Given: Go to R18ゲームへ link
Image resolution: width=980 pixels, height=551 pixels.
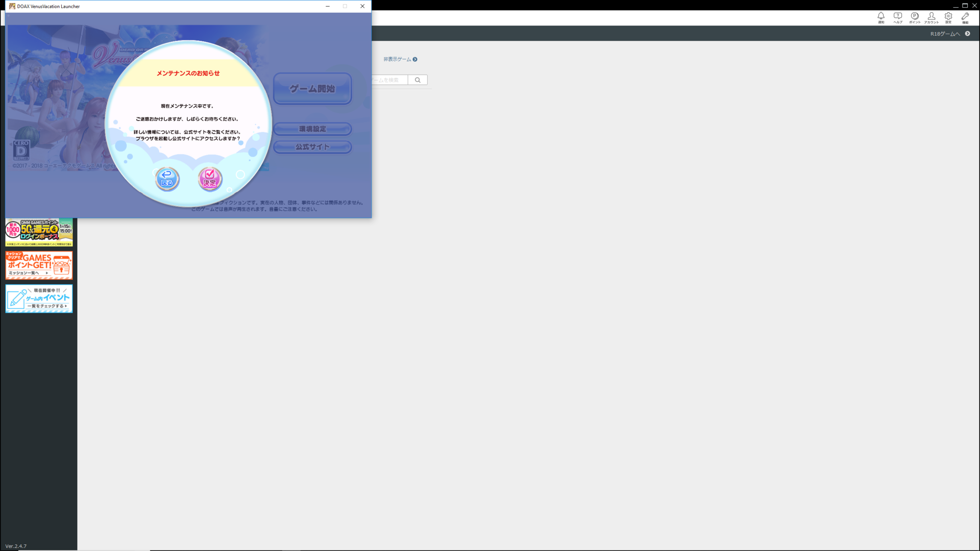Looking at the screenshot, I should [950, 34].
